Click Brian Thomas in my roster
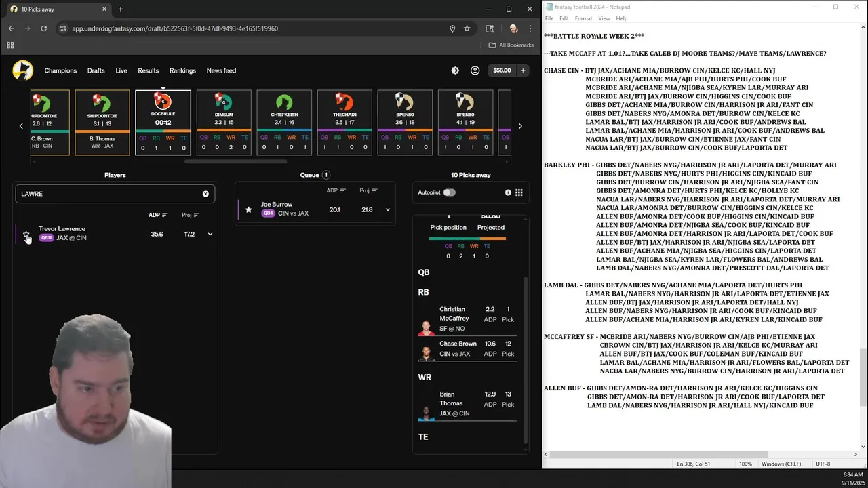Image resolution: width=868 pixels, height=488 pixels. click(467, 404)
